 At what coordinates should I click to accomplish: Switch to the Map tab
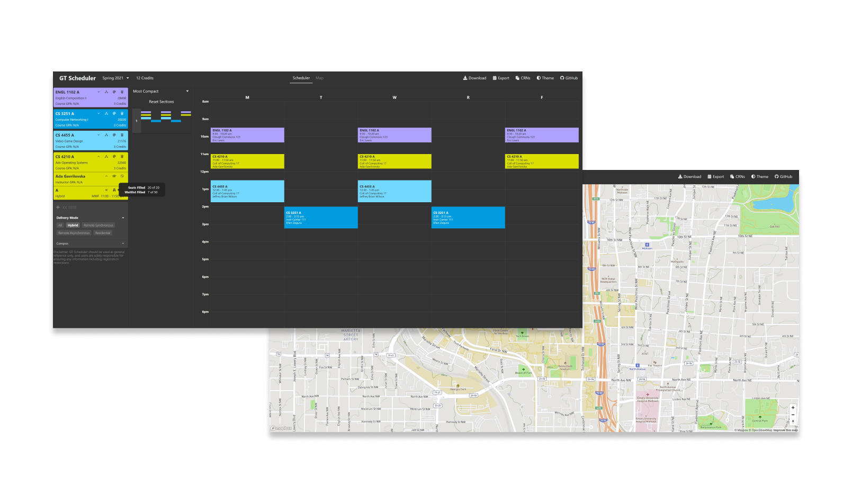[x=319, y=78]
